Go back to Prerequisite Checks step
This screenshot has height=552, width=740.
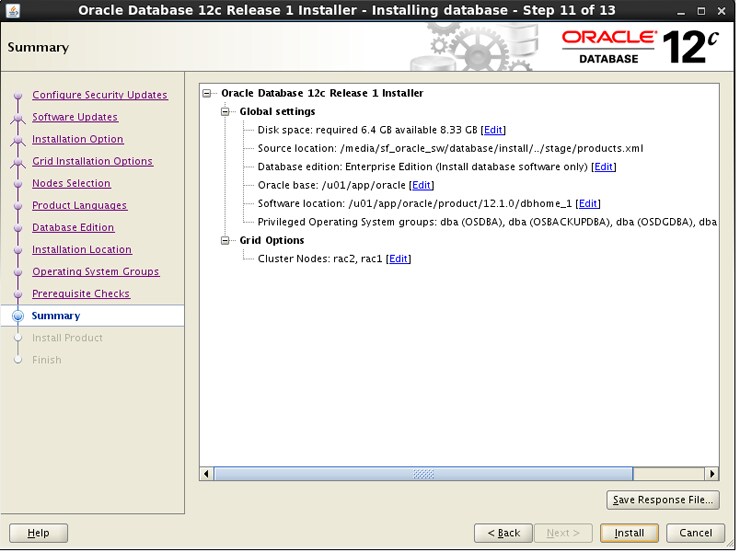pos(81,294)
